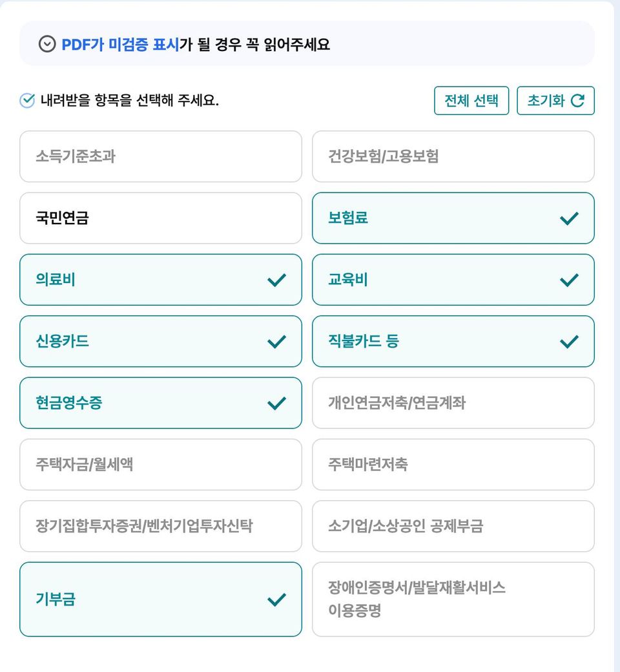Open the PDF가 미검증 표시 link text
Image resolution: width=620 pixels, height=672 pixels.
[120, 44]
